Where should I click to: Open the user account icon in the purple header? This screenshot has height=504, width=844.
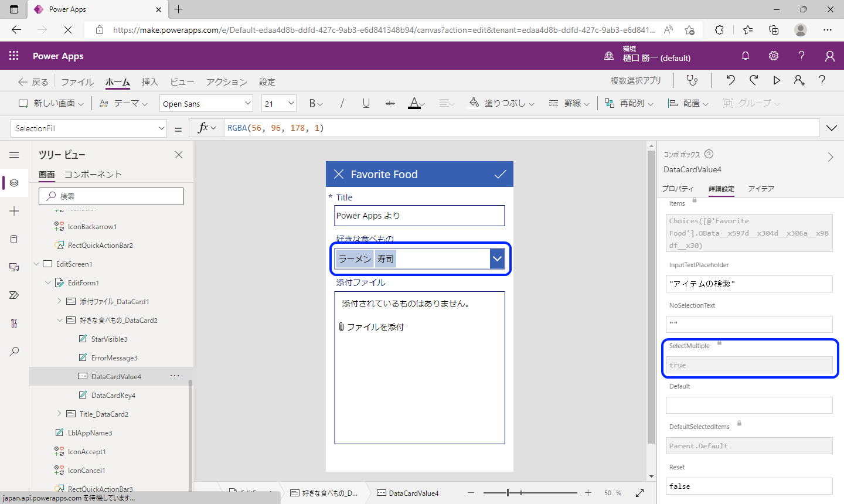[830, 56]
